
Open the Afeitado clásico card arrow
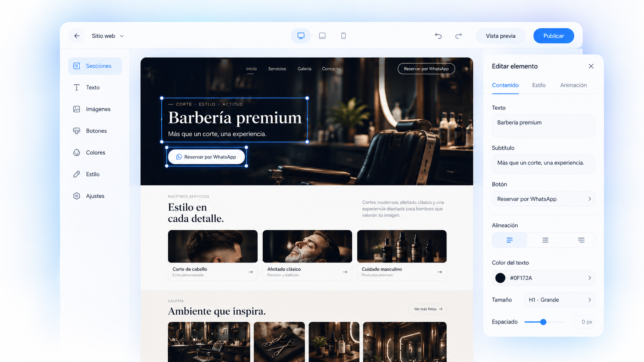coord(345,272)
